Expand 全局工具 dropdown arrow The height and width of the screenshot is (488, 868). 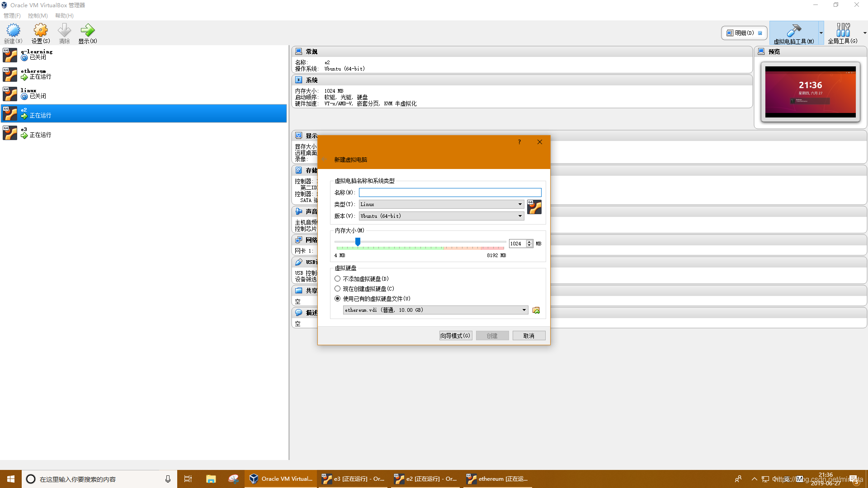pos(865,33)
